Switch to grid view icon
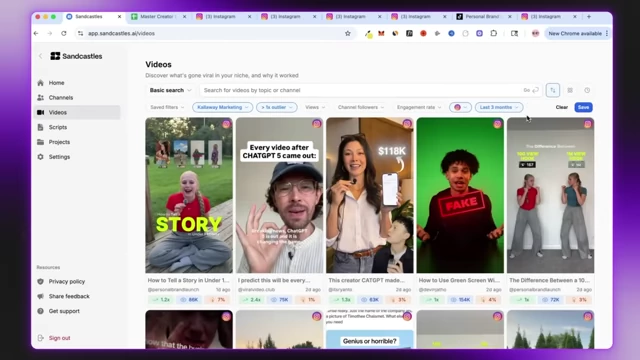The width and height of the screenshot is (640, 360). click(570, 90)
